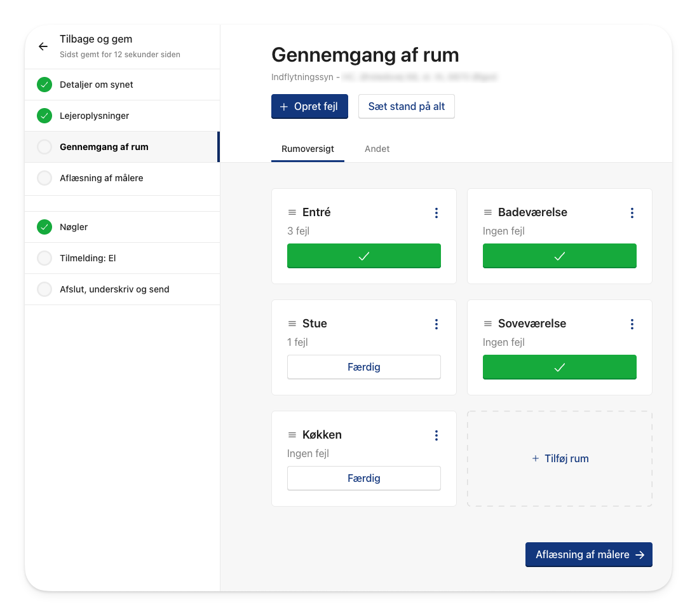Click the '3 fejl' text on Entré
This screenshot has width=697, height=616.
pos(298,231)
